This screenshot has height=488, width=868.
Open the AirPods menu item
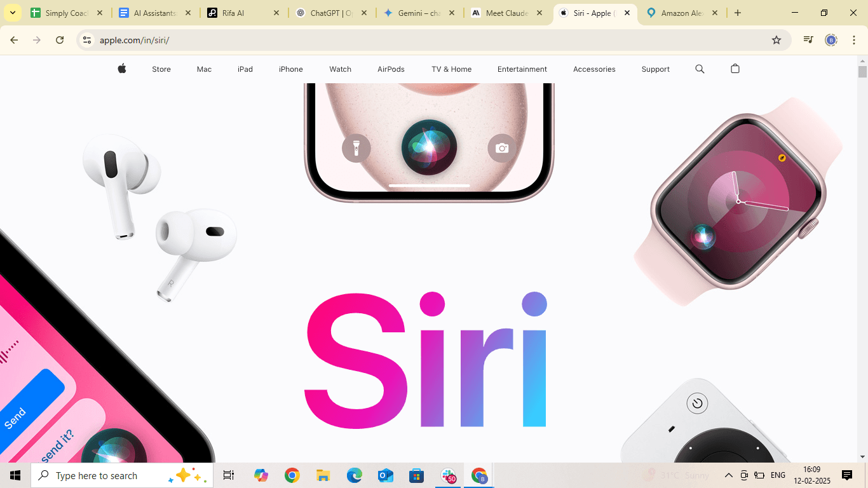[391, 69]
